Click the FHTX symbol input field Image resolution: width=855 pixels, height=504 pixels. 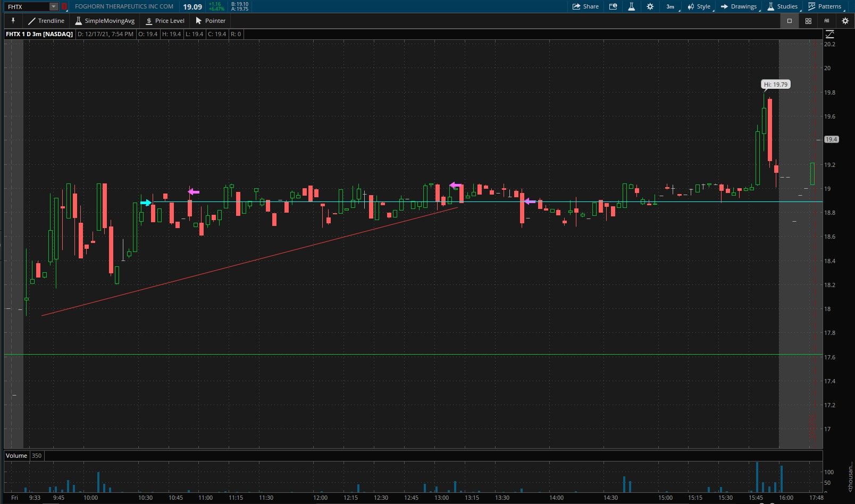pos(27,6)
